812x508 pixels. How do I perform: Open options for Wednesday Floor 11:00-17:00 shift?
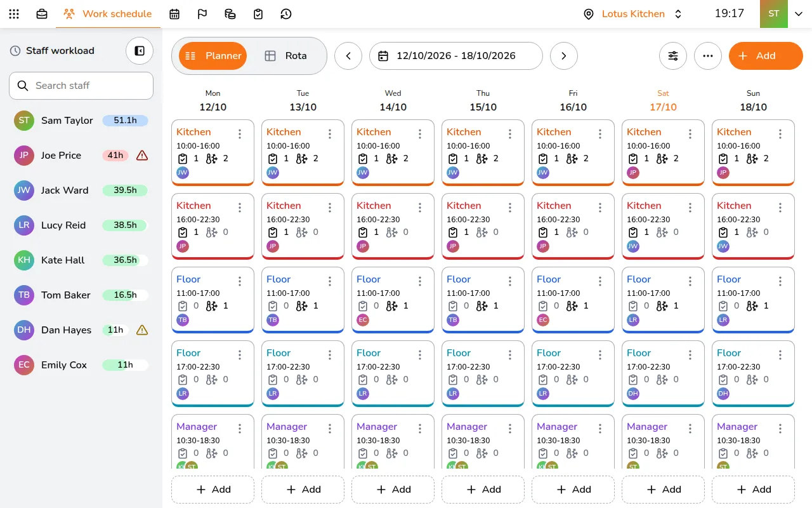[420, 281]
